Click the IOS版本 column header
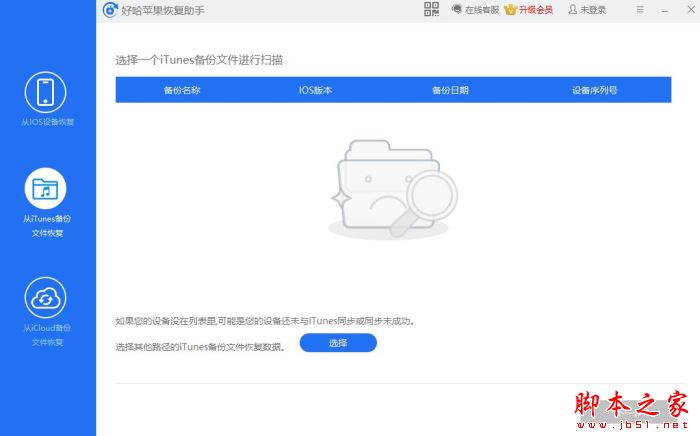Image resolution: width=700 pixels, height=436 pixels. pos(315,90)
